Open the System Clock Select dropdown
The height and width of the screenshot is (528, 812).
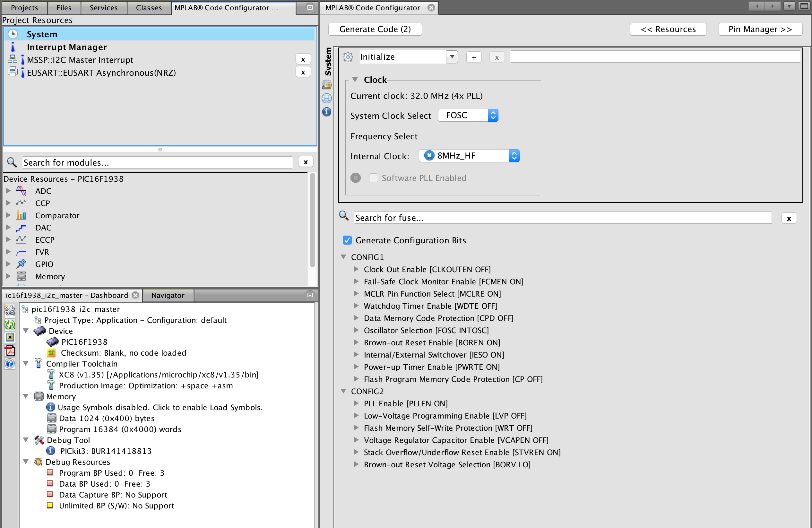(468, 115)
